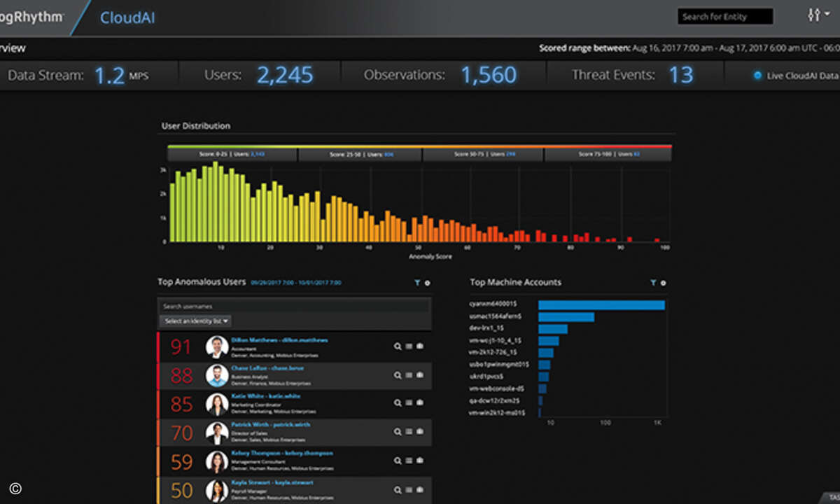Click the ukrd1pvcs$ machine account label

coord(488,377)
